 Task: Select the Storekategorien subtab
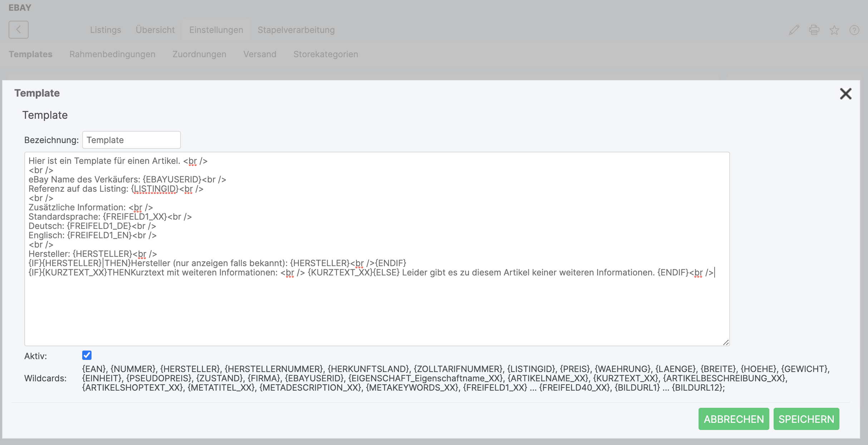coord(325,54)
